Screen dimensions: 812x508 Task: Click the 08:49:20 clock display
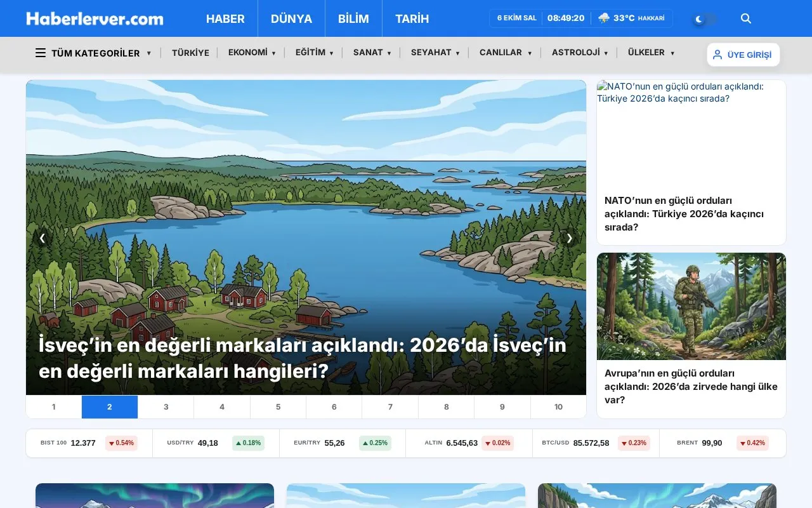pos(566,18)
